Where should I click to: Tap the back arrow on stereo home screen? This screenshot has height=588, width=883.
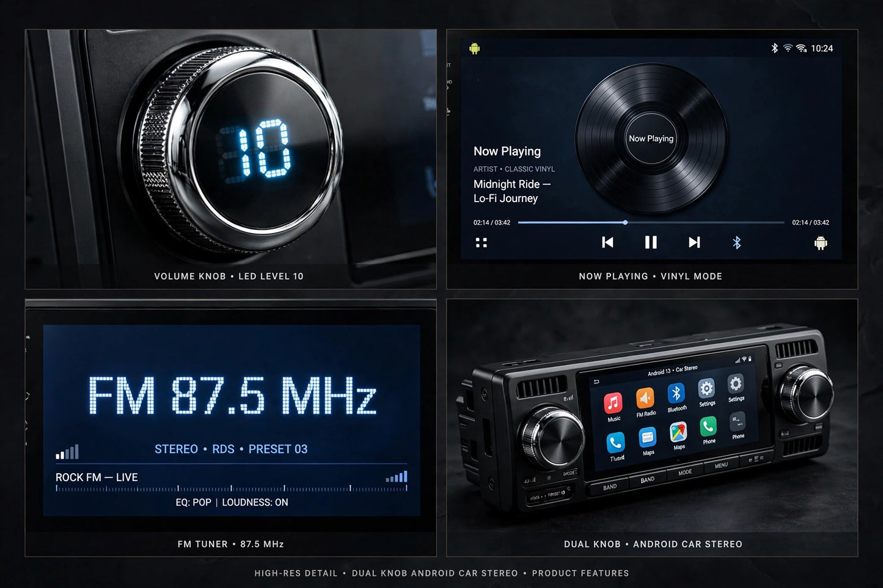[597, 382]
